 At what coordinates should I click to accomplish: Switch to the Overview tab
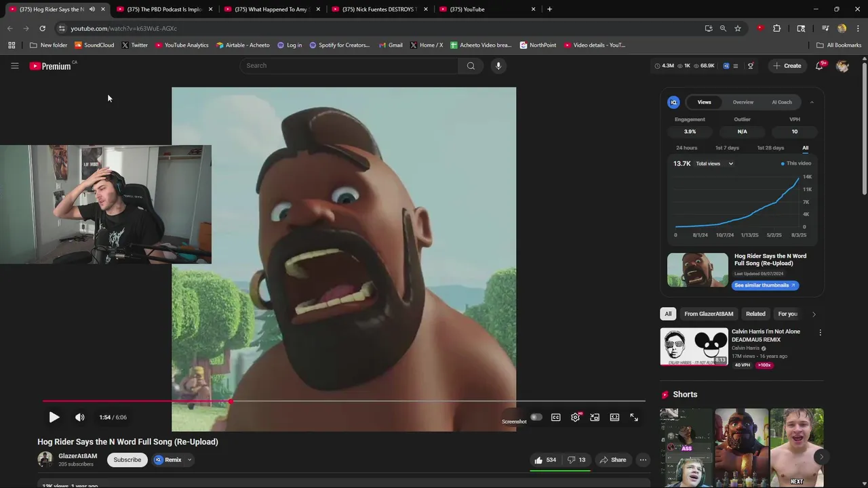pos(743,102)
